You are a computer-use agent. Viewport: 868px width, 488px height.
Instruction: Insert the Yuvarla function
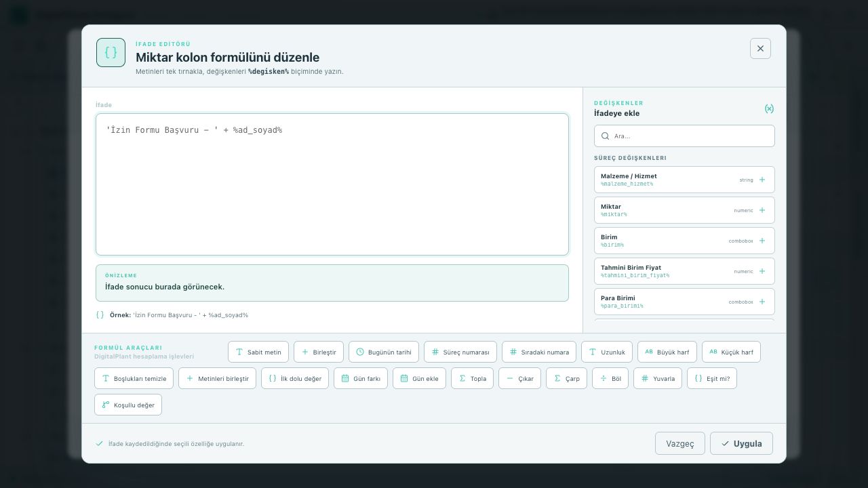click(x=658, y=378)
